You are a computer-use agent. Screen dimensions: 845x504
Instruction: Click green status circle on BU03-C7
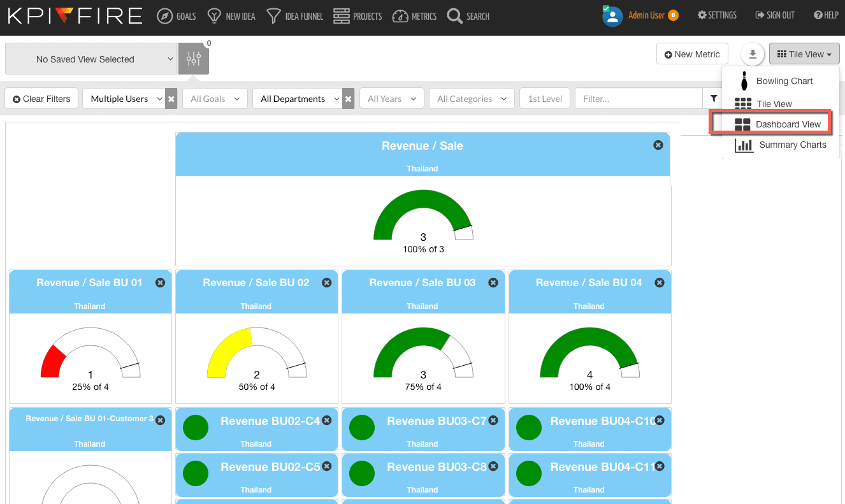[x=362, y=427]
